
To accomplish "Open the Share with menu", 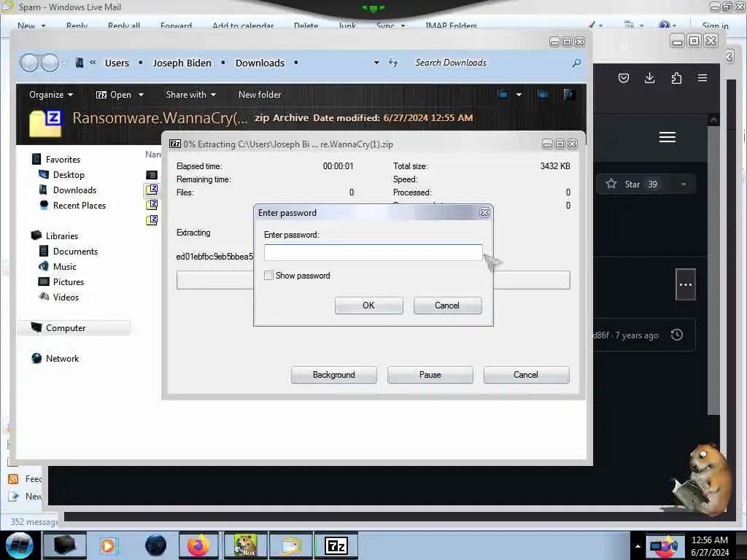I will (190, 95).
